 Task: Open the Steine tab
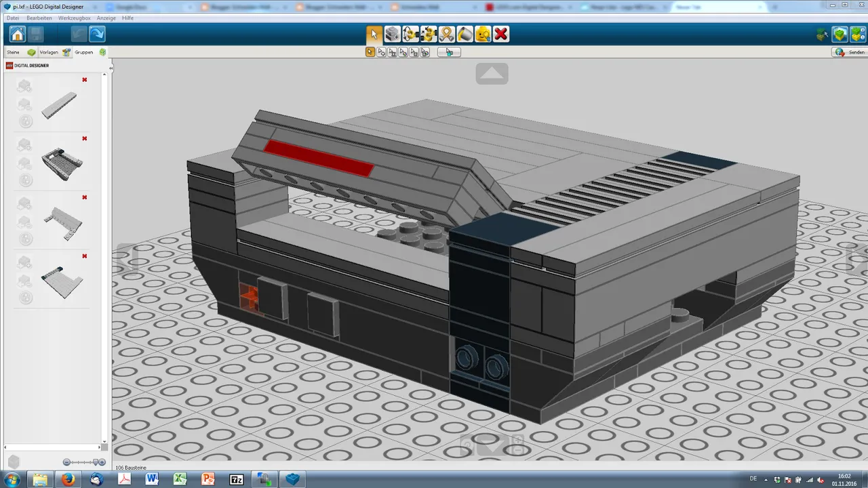(x=20, y=52)
